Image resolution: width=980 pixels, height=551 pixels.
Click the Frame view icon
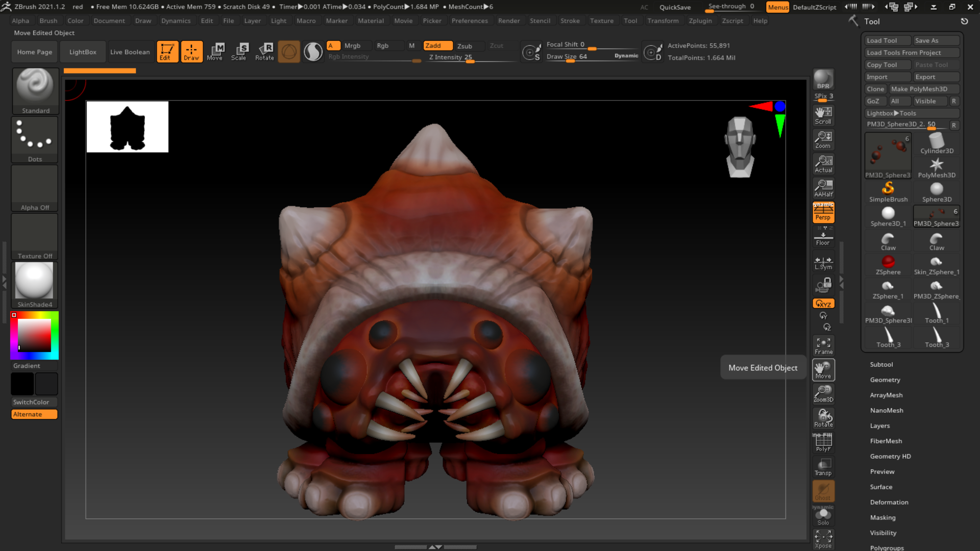coord(823,345)
